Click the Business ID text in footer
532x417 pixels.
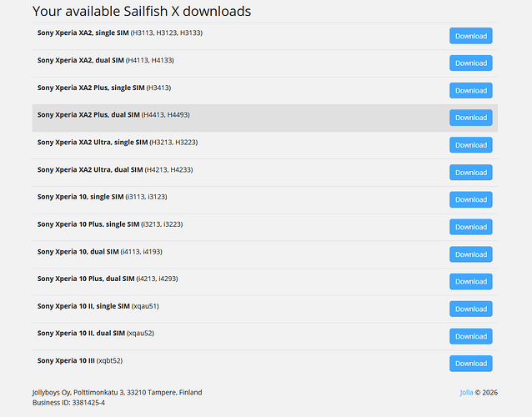pos(68,402)
